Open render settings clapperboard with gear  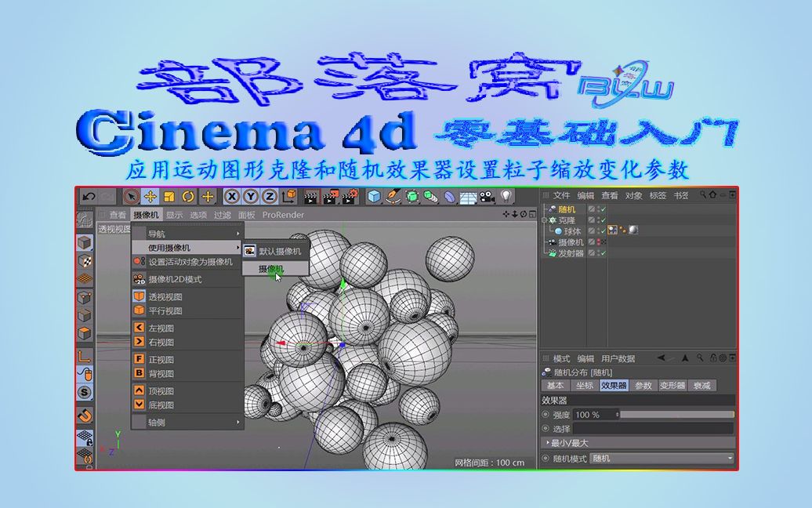(x=350, y=196)
